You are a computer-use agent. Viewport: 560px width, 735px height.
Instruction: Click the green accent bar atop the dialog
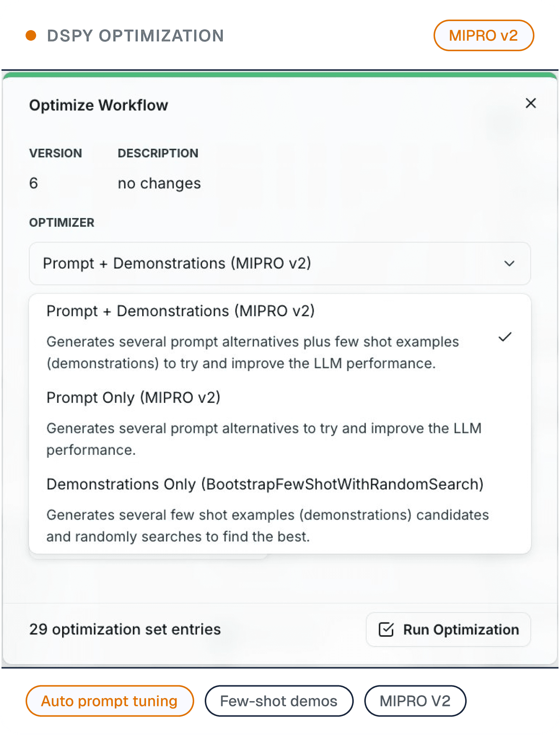tap(280, 75)
